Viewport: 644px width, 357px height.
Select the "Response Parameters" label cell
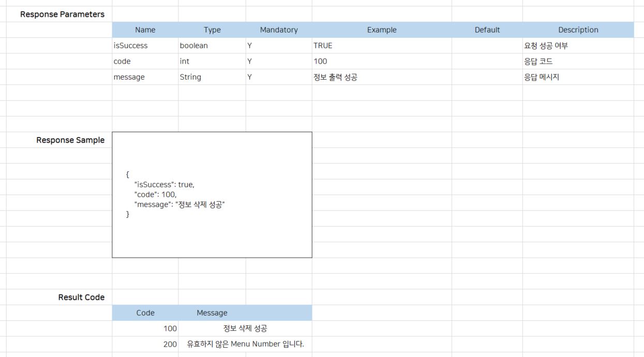(62, 14)
